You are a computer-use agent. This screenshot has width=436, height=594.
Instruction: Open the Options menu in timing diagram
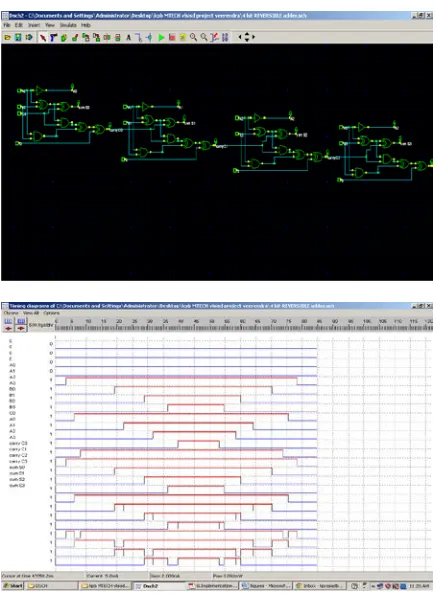pos(51,313)
